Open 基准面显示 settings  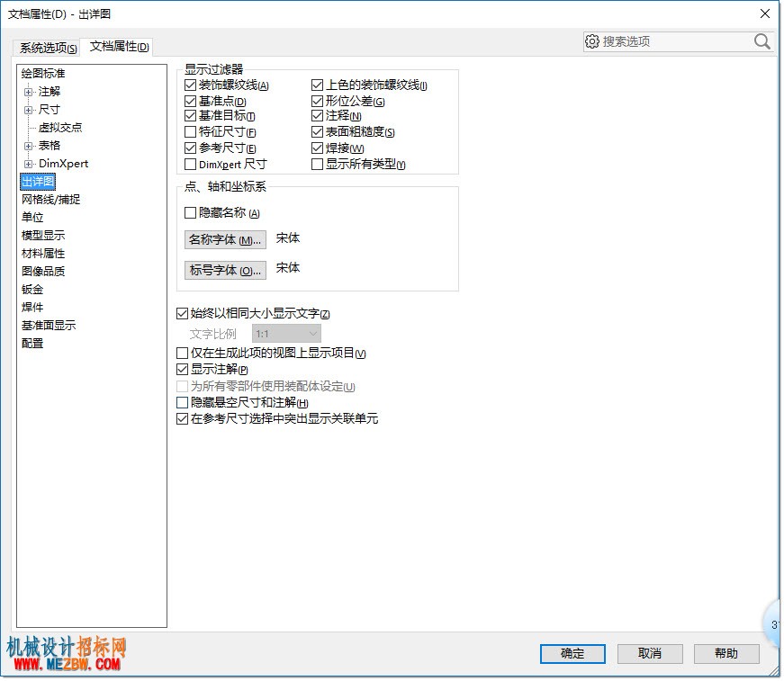(49, 326)
